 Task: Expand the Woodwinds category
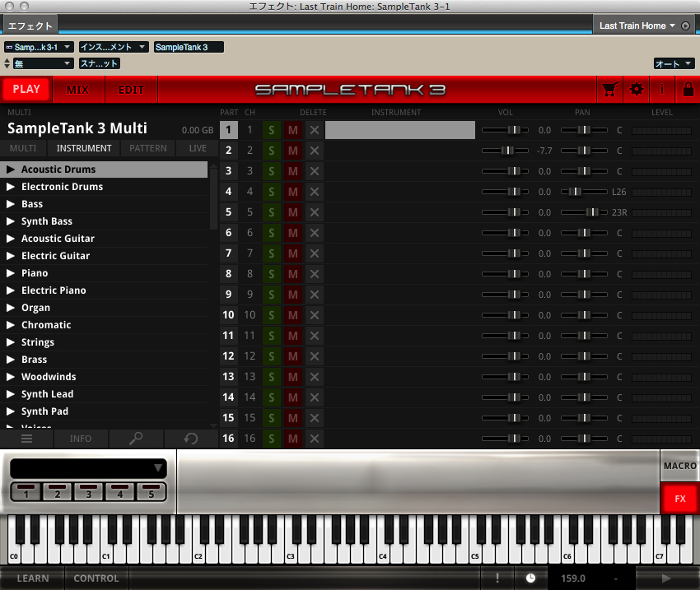(11, 377)
